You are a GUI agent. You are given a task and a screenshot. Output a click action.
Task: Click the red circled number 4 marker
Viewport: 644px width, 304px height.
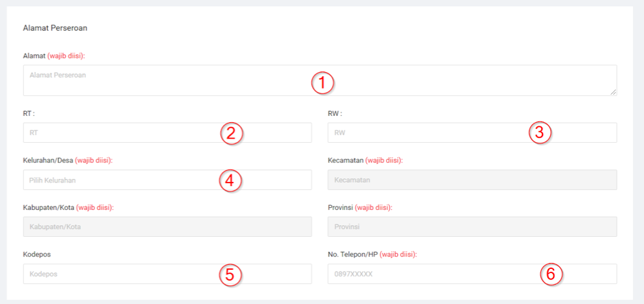(x=230, y=180)
